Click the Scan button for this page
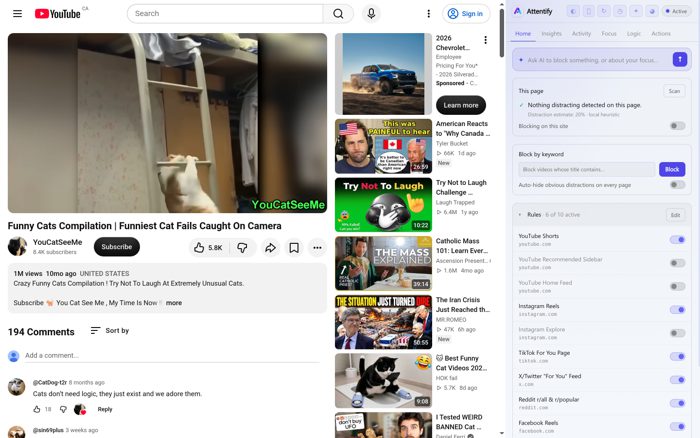This screenshot has width=700, height=438. (674, 91)
